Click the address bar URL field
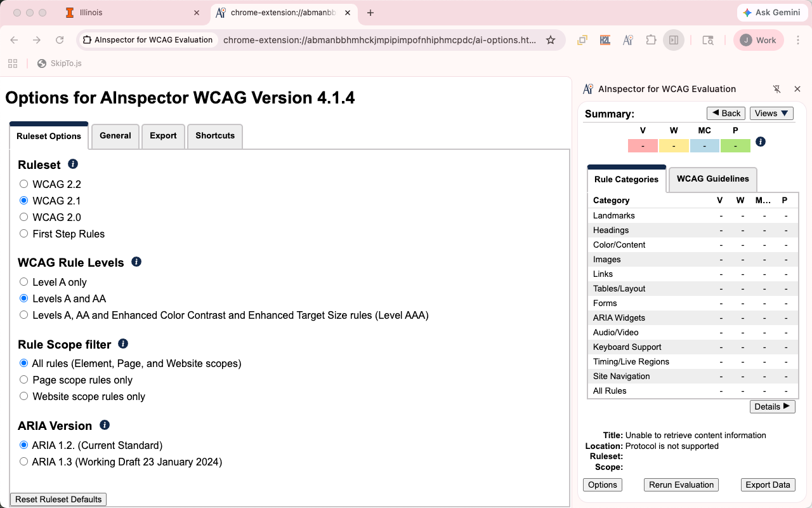The image size is (812, 508). (379, 40)
